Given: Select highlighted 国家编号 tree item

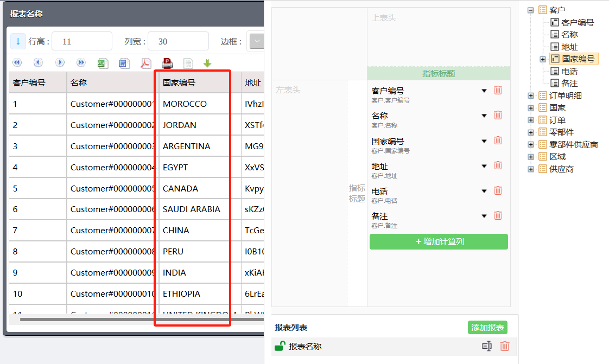Looking at the screenshot, I should click(574, 59).
